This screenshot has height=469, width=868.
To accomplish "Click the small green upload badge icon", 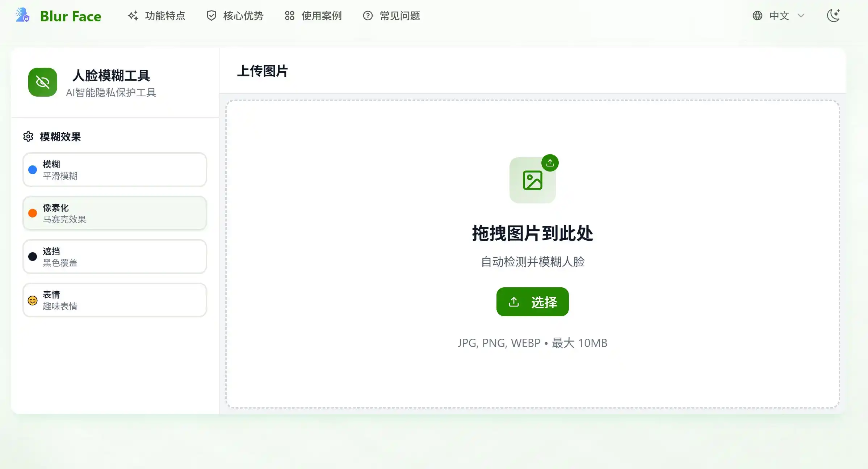I will pos(550,163).
